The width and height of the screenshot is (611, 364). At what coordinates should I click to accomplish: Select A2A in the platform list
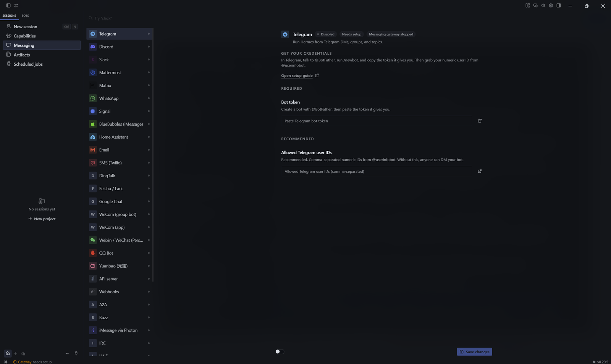(x=120, y=304)
